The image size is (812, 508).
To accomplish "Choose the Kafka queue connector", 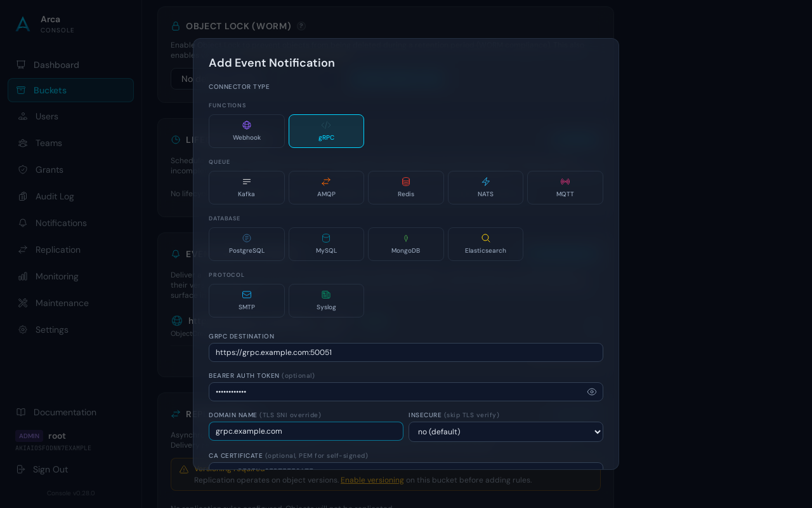I will (247, 187).
